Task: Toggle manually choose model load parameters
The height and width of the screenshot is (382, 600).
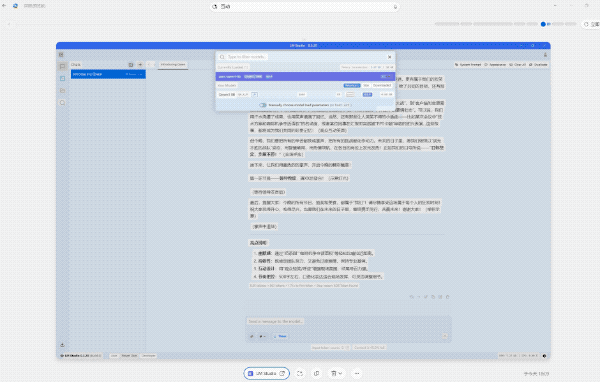Action: [263, 105]
